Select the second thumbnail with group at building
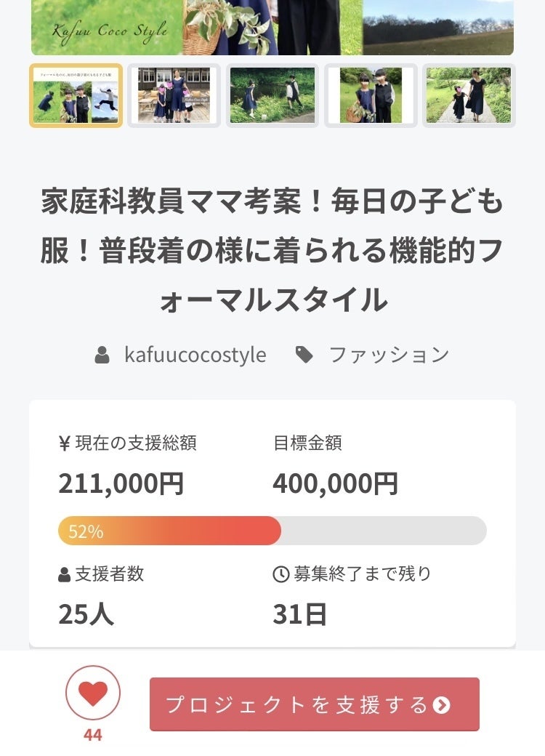 174,95
